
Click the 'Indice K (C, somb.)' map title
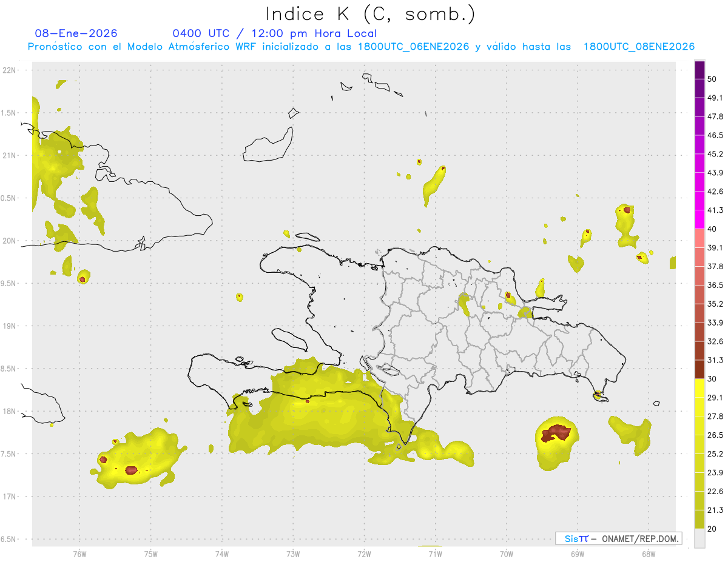(370, 13)
